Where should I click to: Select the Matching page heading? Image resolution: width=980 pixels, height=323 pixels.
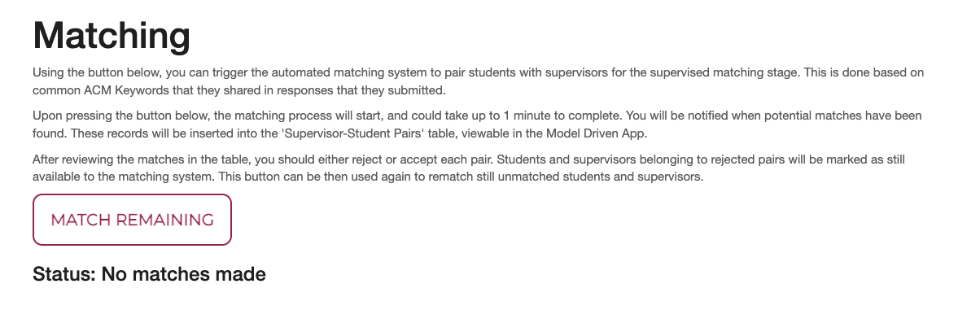112,36
